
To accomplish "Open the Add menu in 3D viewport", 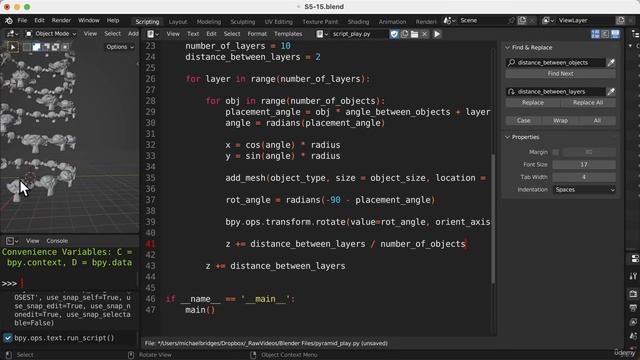I will coord(133,34).
